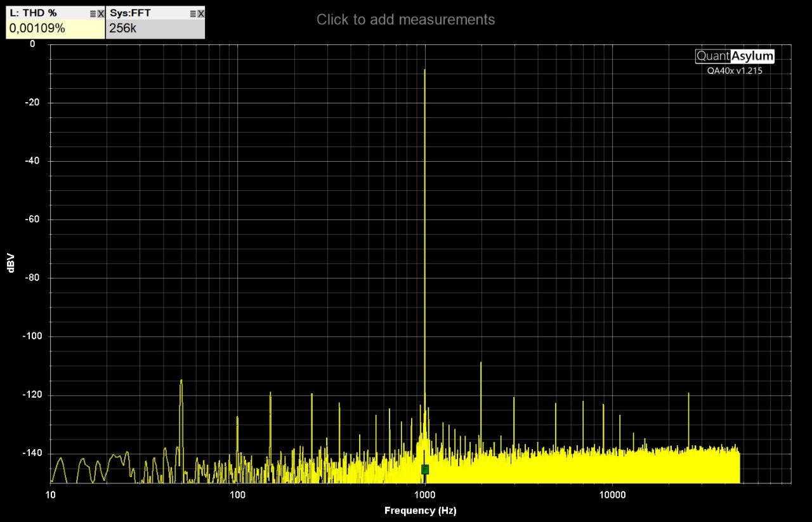Image resolution: width=812 pixels, height=522 pixels.
Task: Close the Sys:FFT measurement tile
Action: 200,13
